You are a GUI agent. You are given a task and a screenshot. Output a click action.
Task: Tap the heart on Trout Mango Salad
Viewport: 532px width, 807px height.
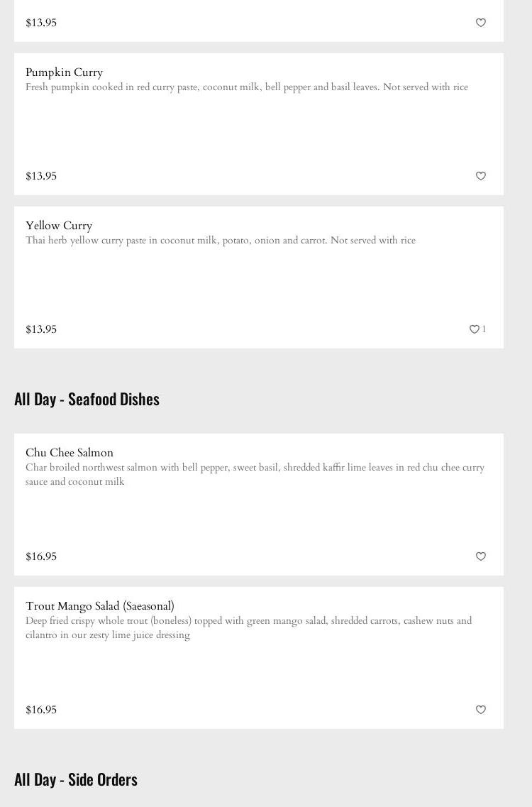pyautogui.click(x=481, y=710)
